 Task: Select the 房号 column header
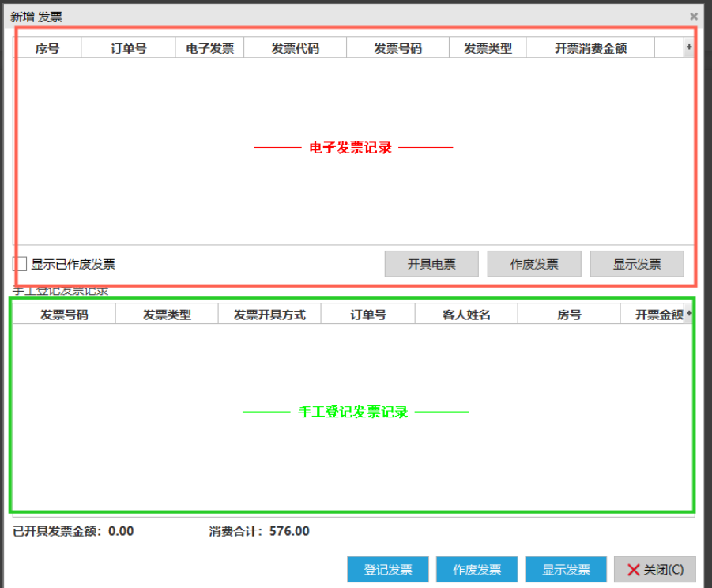(569, 315)
